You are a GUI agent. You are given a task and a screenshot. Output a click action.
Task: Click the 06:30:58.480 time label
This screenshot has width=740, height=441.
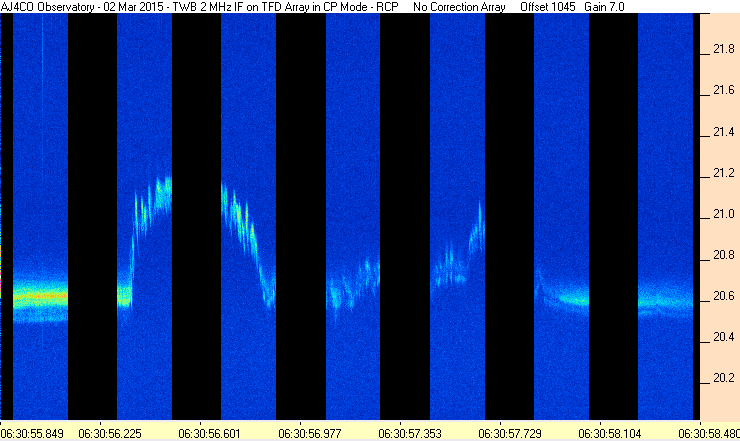click(709, 433)
